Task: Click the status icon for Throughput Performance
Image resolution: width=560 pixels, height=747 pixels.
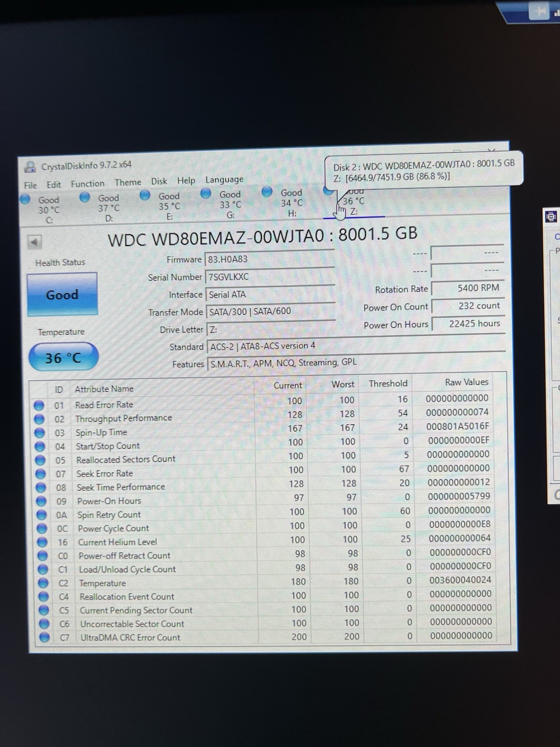Action: pyautogui.click(x=40, y=419)
